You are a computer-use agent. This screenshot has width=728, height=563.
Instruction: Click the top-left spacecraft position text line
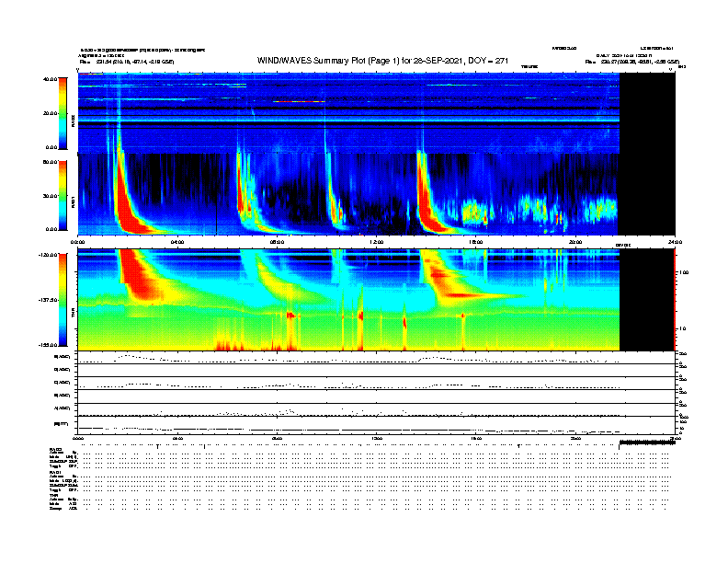coord(127,62)
